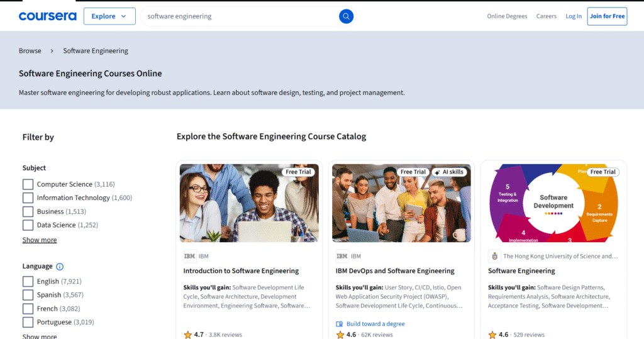Click the Language info icon

[x=60, y=266]
